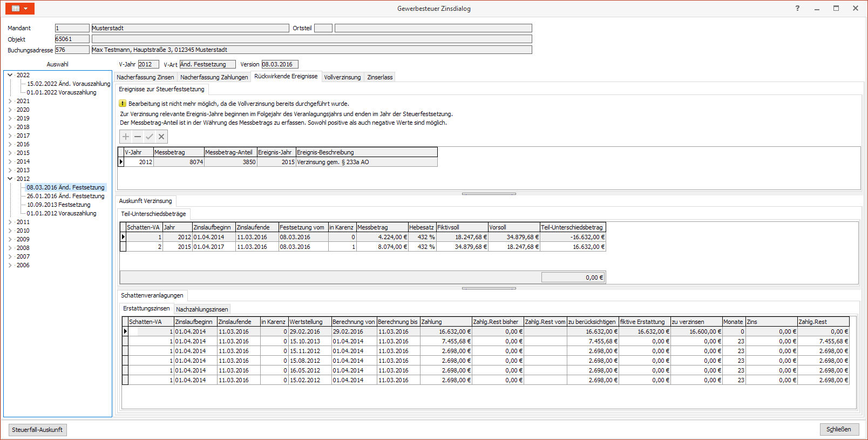Click the Schließen button

click(x=839, y=429)
